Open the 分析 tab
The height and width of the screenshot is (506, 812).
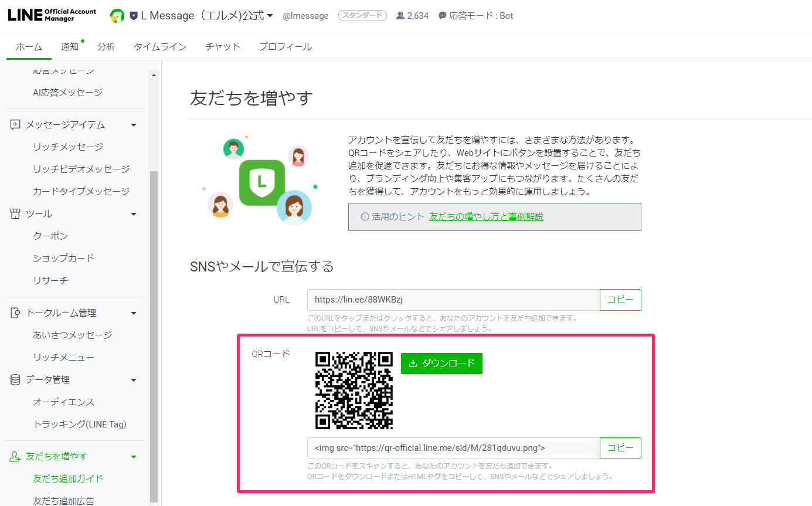click(106, 47)
